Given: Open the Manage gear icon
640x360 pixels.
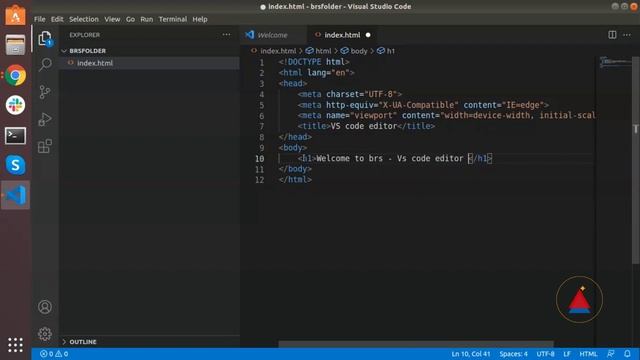Looking at the screenshot, I should [x=45, y=334].
